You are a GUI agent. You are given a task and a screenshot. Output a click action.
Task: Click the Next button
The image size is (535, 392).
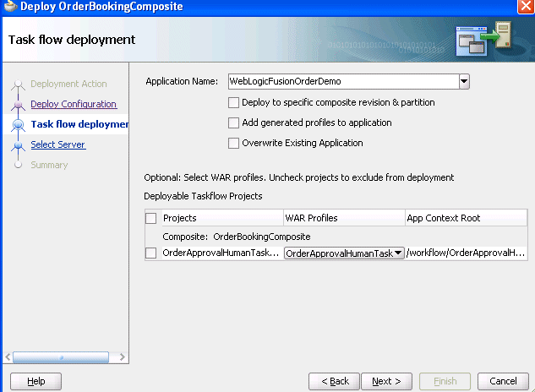[386, 381]
